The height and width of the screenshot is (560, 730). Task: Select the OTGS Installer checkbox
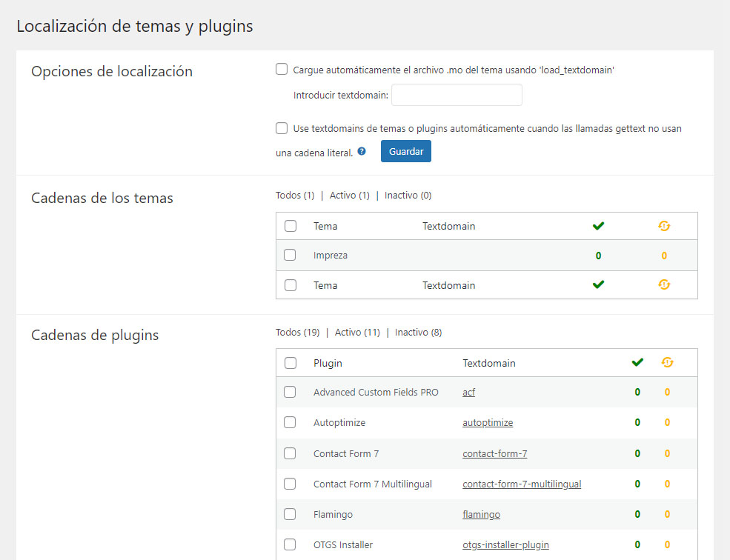(x=290, y=544)
